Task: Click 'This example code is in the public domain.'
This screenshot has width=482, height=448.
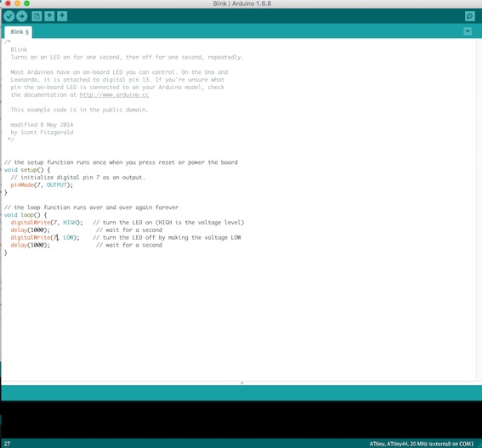Action: tap(79, 110)
